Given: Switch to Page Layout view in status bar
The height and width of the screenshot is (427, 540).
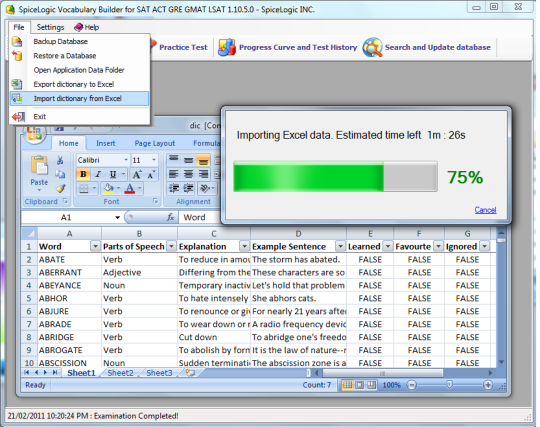Looking at the screenshot, I should coord(359,385).
